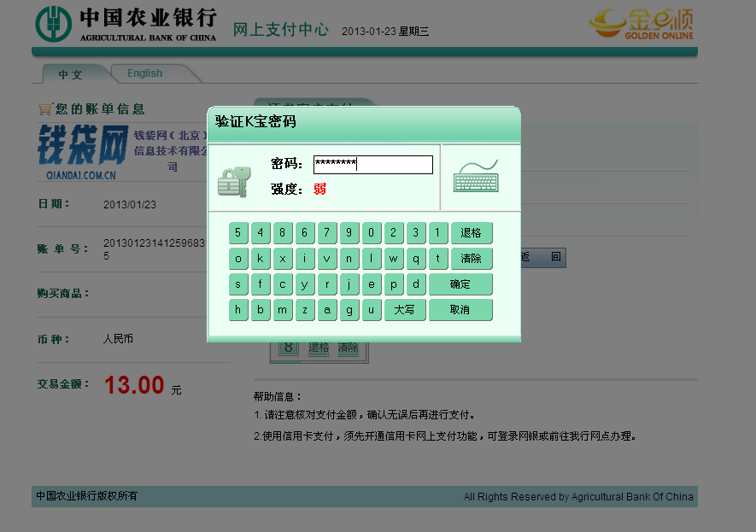The width and height of the screenshot is (756, 532).
Task: Click the letter o key
Action: (238, 258)
